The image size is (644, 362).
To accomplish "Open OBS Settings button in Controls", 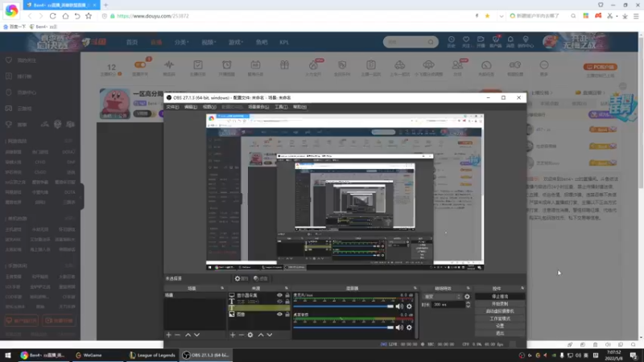I will [x=500, y=326].
